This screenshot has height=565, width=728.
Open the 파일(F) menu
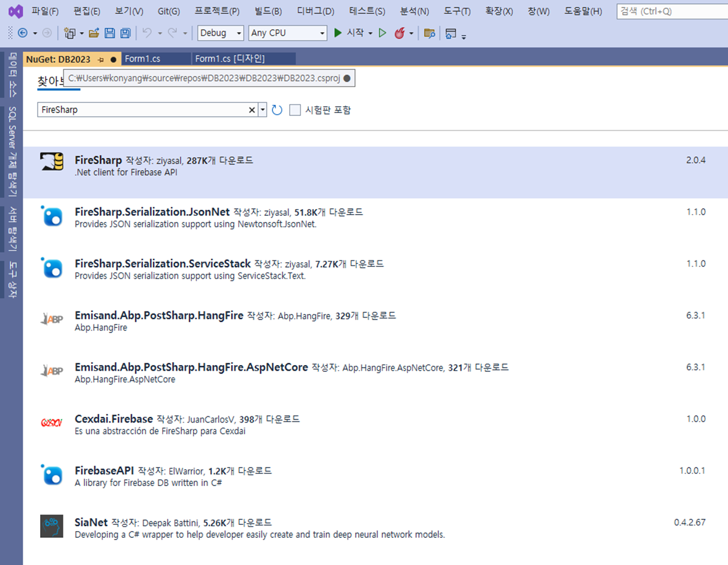pyautogui.click(x=45, y=11)
